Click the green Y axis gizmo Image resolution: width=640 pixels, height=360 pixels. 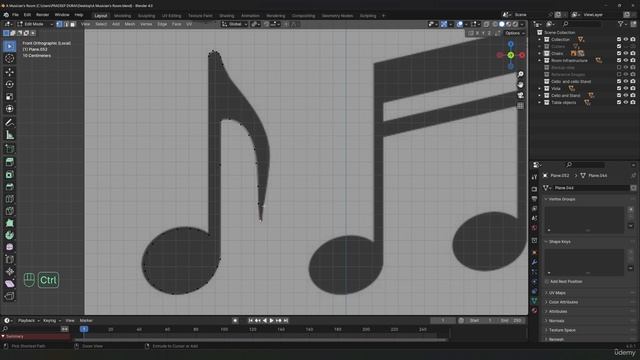click(511, 55)
